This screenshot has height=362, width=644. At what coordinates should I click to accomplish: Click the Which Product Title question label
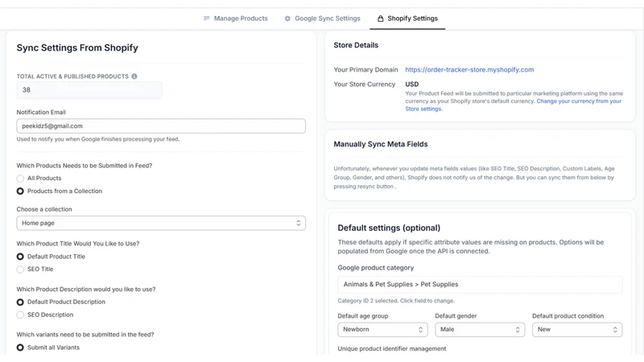click(x=77, y=244)
